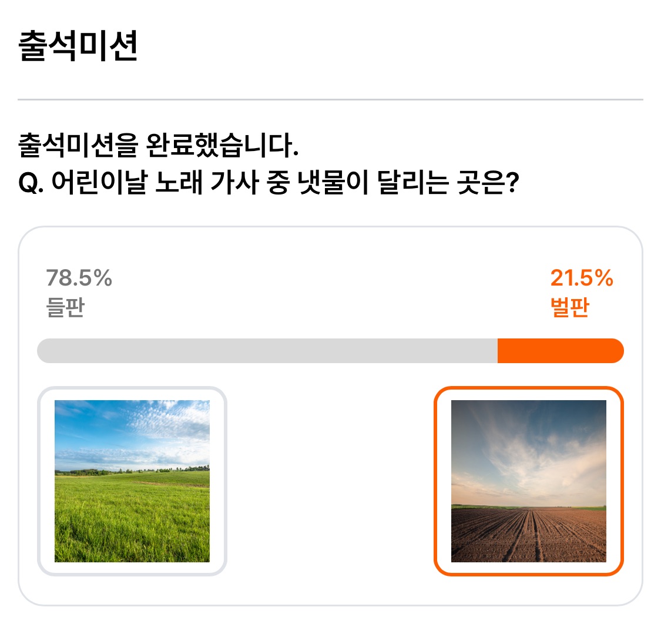Choose the gray-outlined 들판 answer card
Screen dimensions: 661x644
132,481
